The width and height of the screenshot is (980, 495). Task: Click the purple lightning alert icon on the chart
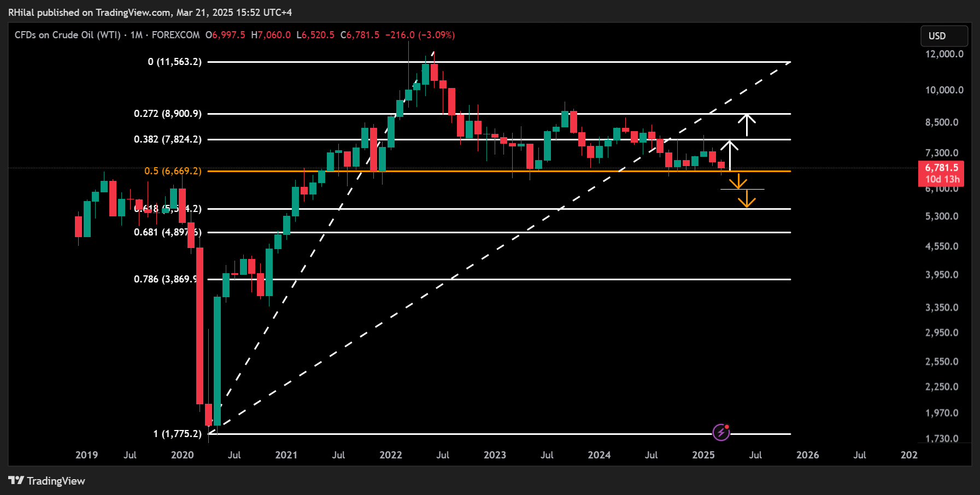pyautogui.click(x=721, y=431)
